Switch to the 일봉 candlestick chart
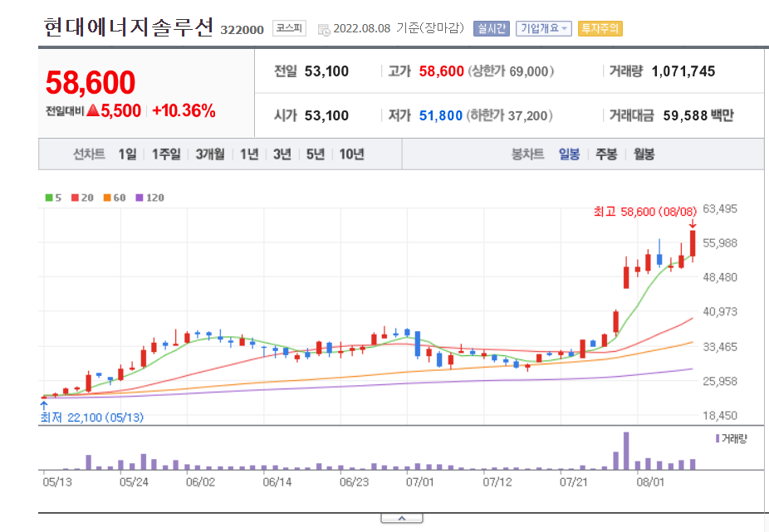 [x=570, y=154]
